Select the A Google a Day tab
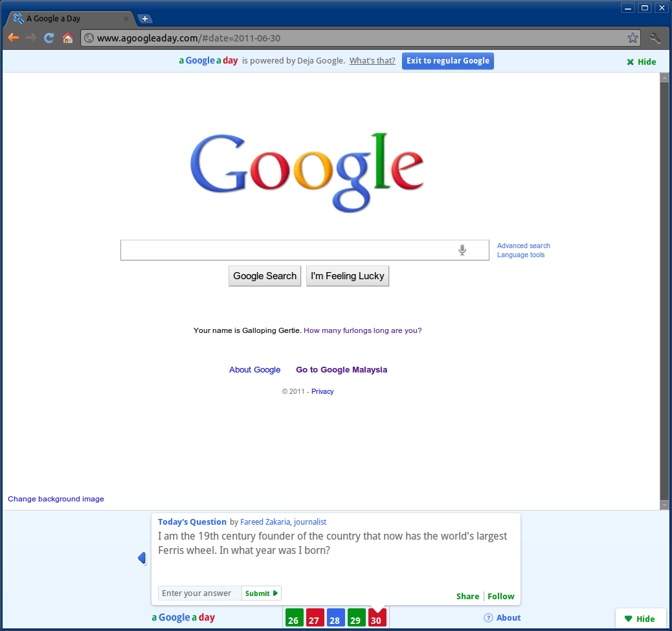This screenshot has height=631, width=672. (x=71, y=18)
